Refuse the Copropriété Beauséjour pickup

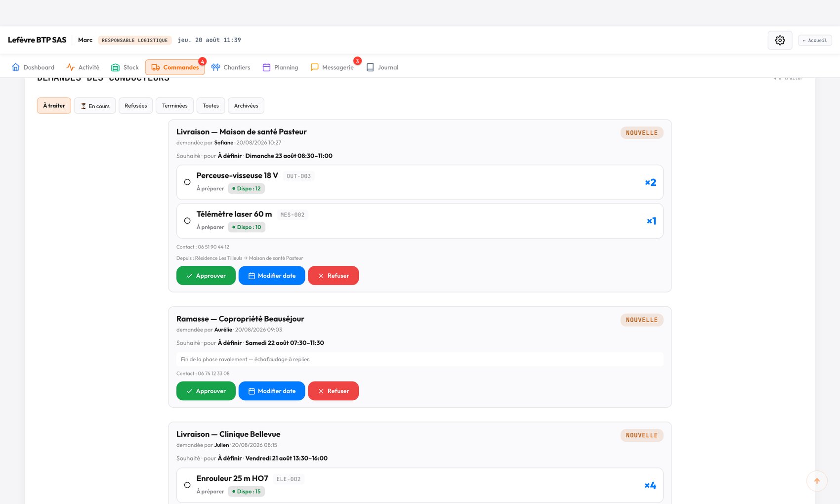(x=334, y=391)
